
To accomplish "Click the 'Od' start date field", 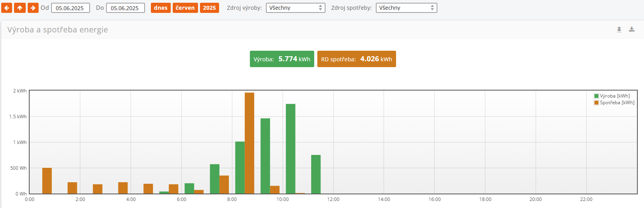I will tap(70, 8).
